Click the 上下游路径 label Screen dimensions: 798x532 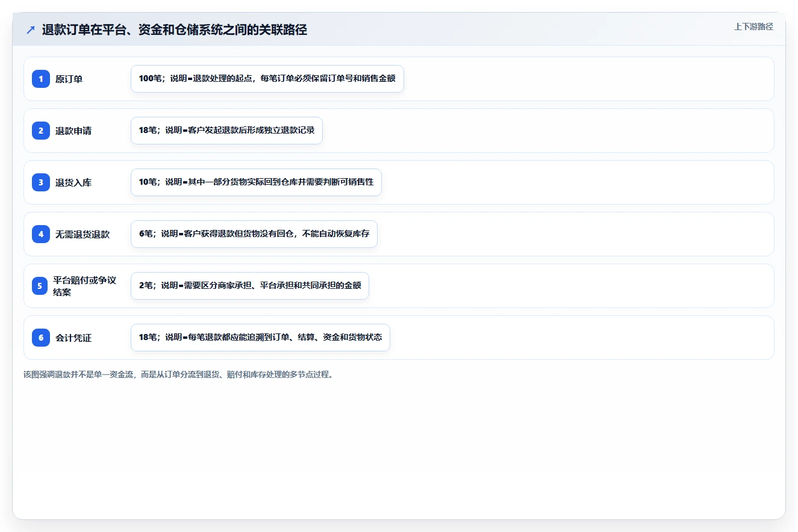pyautogui.click(x=753, y=26)
